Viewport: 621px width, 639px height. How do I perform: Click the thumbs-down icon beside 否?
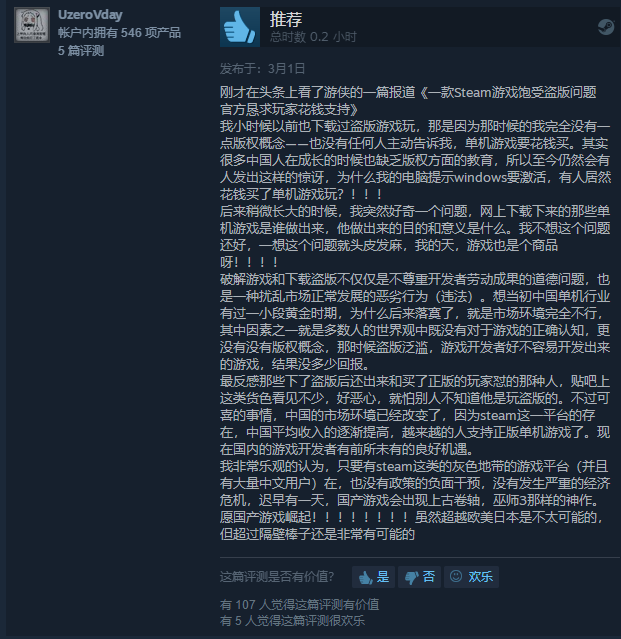click(411, 577)
